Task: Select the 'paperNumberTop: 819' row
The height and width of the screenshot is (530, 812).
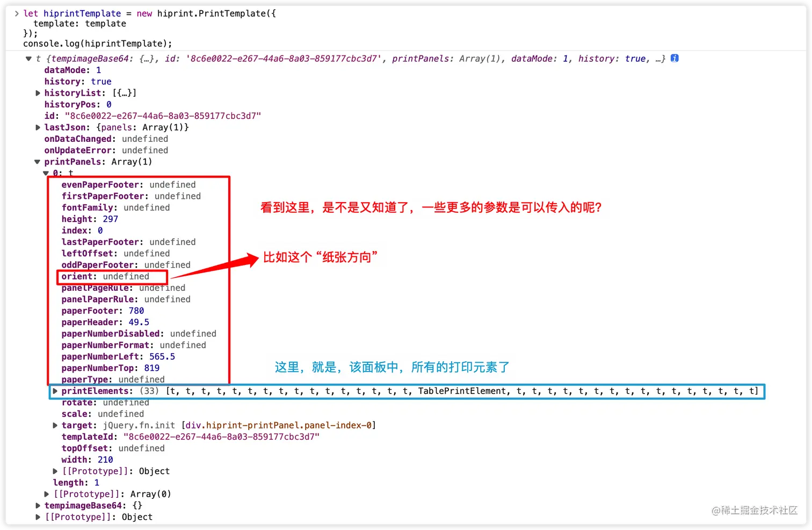Action: (x=111, y=368)
